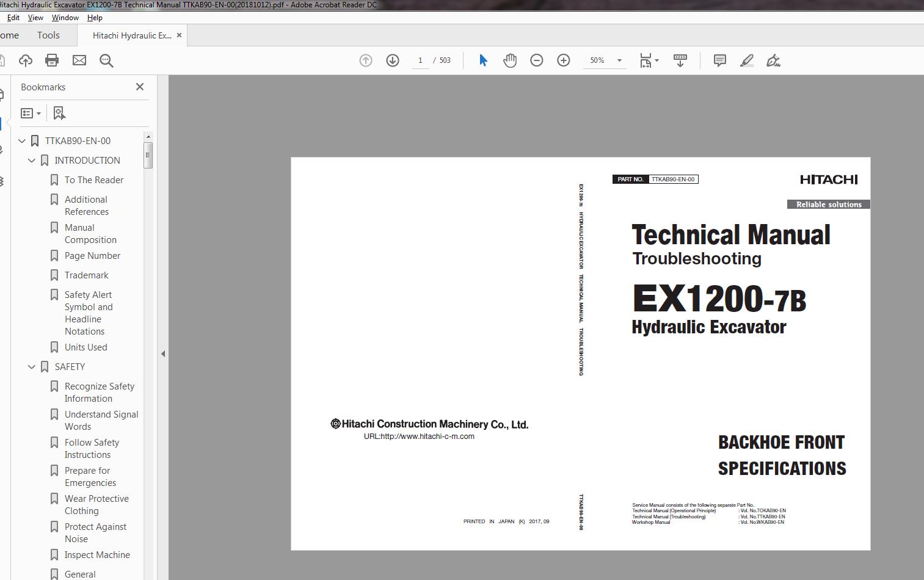
Task: Jump to Manual Composition bookmark
Action: tap(90, 234)
